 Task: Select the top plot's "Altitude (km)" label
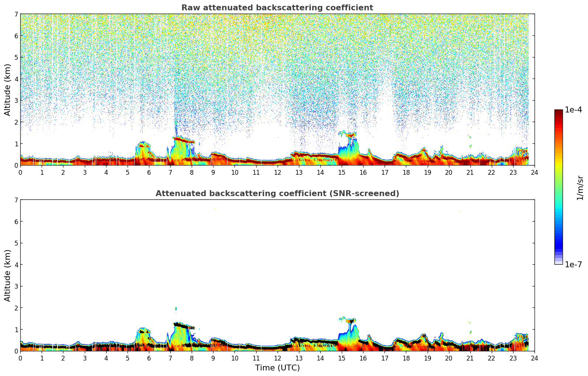pos(8,90)
